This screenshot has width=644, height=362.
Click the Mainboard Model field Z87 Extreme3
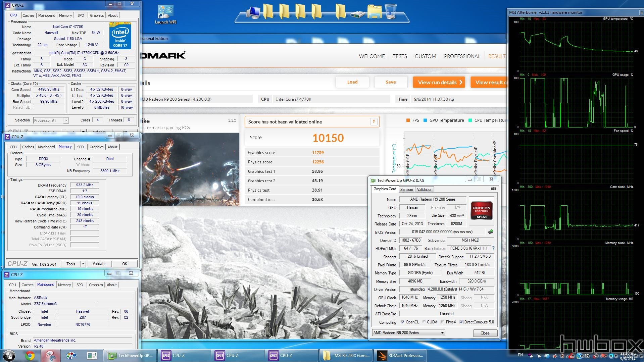click(x=64, y=304)
